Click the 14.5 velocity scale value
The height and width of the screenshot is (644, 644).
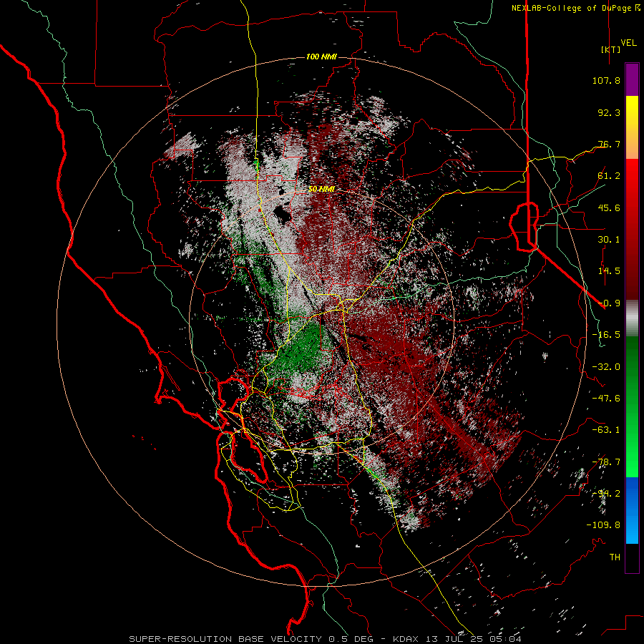(609, 271)
